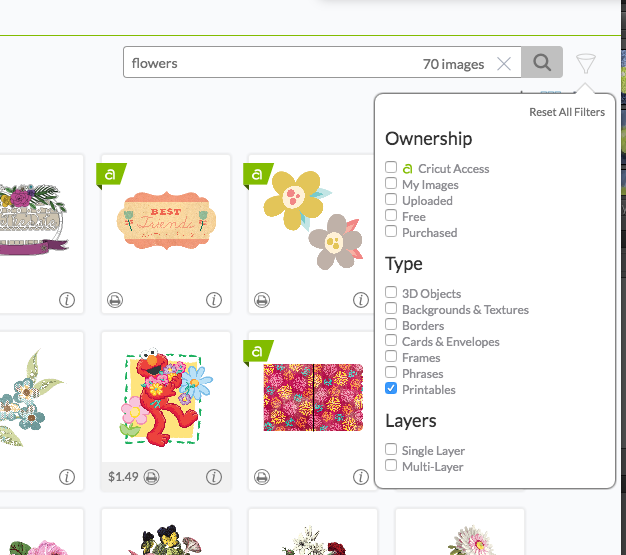Select the blue flowers branch image
The image size is (626, 555).
click(x=31, y=397)
